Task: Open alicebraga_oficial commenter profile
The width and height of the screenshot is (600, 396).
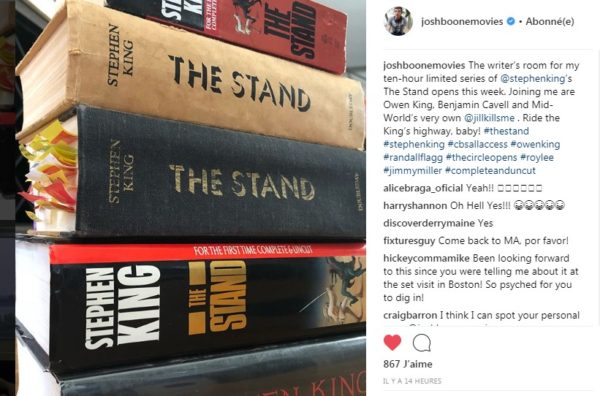Action: [423, 188]
